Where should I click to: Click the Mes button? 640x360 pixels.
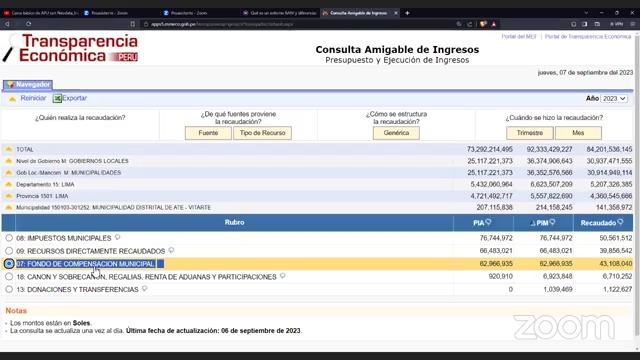(x=578, y=133)
